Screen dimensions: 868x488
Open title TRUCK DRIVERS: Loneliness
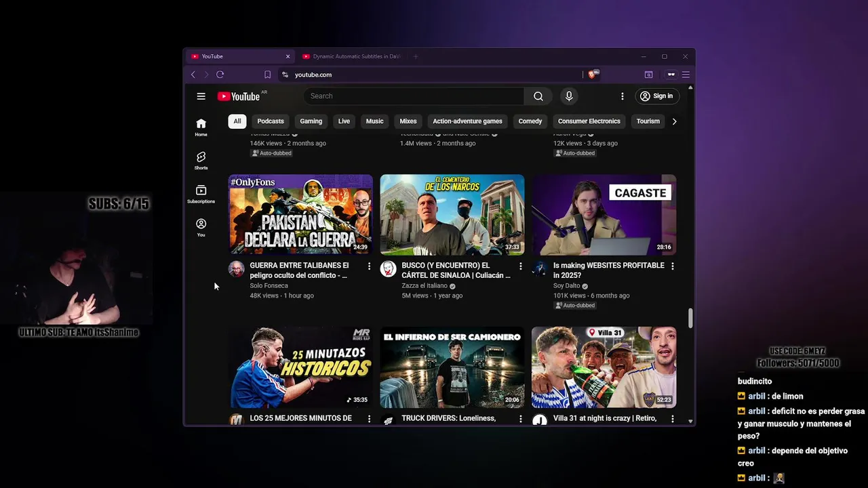[x=448, y=419]
